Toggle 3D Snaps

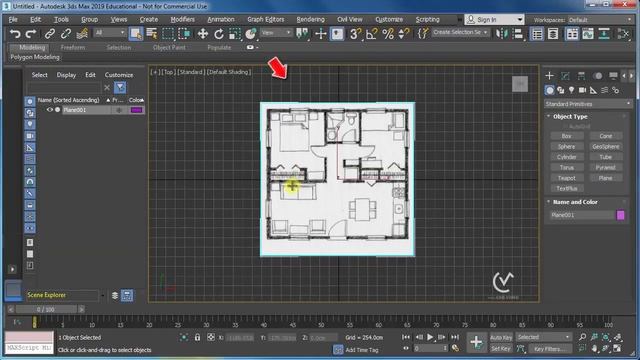[355, 33]
